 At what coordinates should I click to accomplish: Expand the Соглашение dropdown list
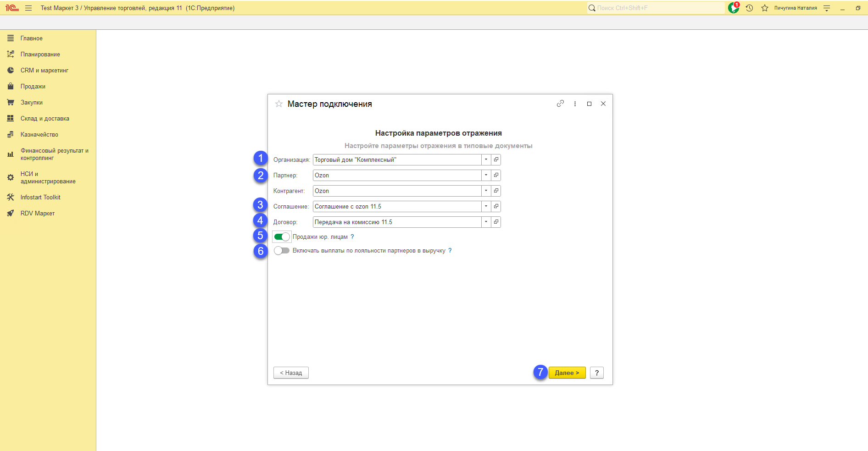pyautogui.click(x=486, y=206)
